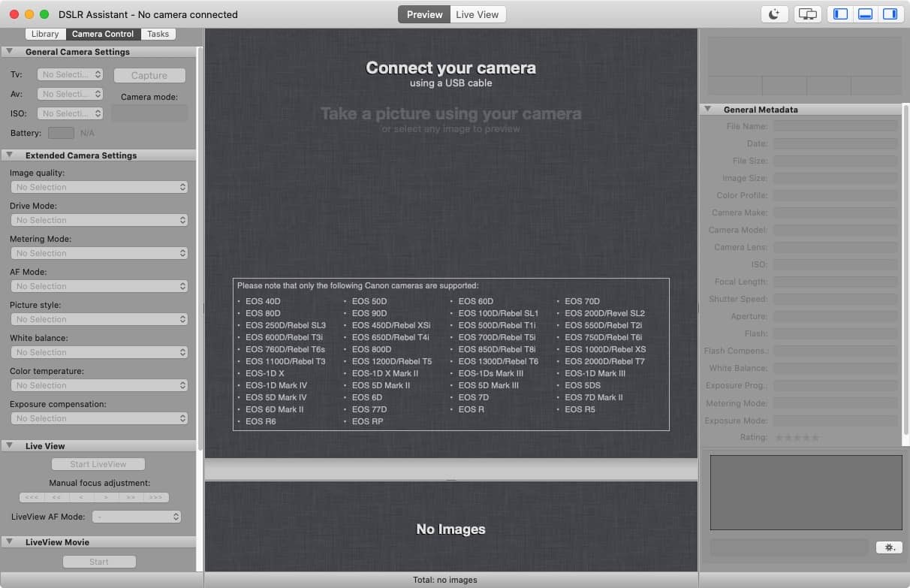The image size is (910, 588).
Task: Open the gear settings button under thumbnail
Action: [x=889, y=547]
